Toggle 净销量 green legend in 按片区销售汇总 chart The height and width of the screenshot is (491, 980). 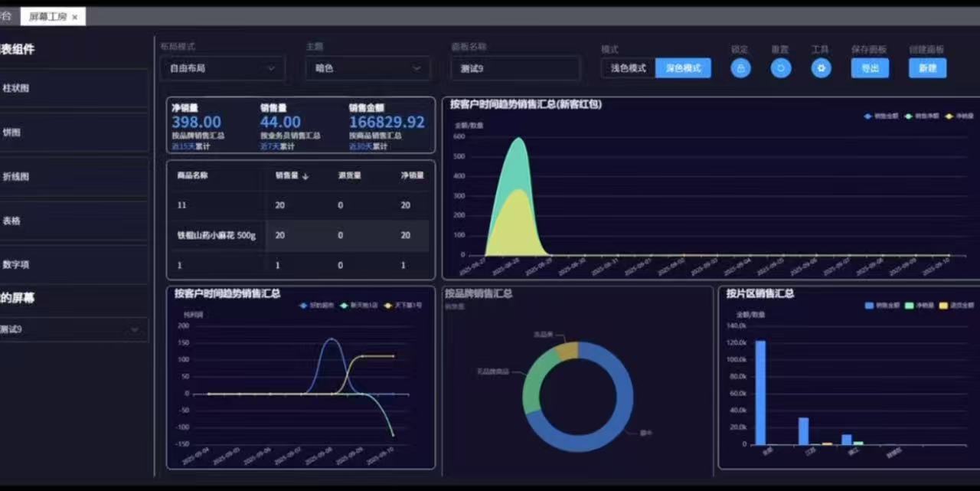click(919, 306)
